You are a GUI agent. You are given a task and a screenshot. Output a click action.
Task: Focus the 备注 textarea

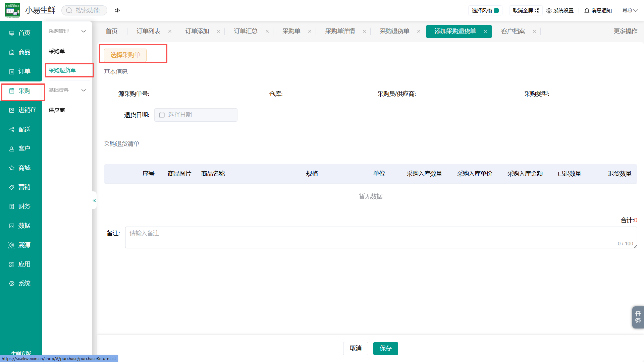381,238
